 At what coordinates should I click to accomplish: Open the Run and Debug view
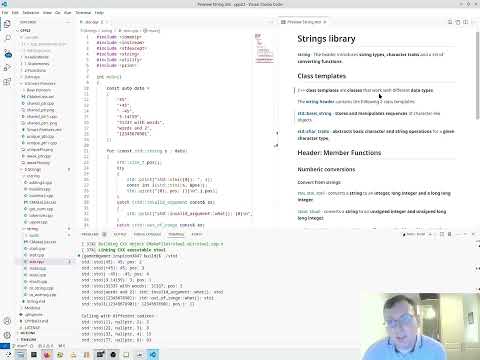[7, 68]
